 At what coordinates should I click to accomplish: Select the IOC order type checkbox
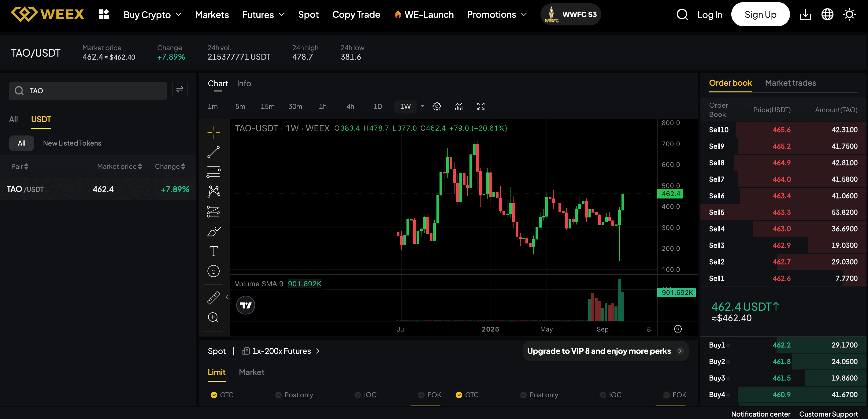pos(365,395)
